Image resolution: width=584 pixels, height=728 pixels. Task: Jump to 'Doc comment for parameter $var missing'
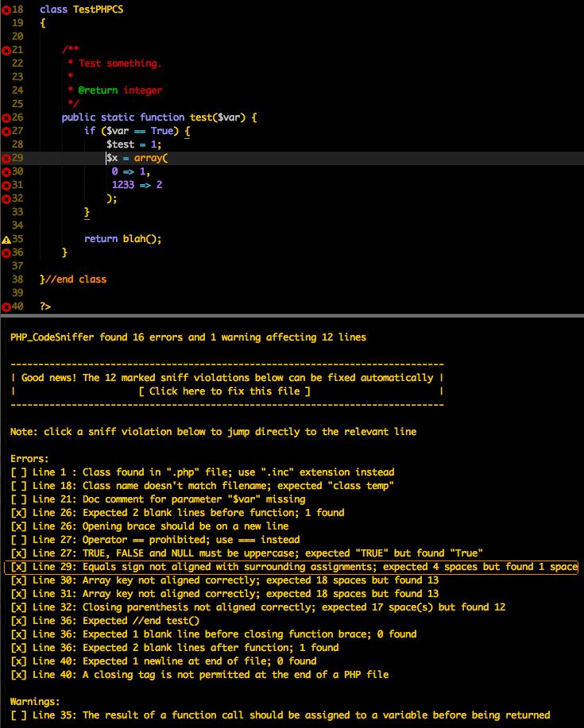158,499
